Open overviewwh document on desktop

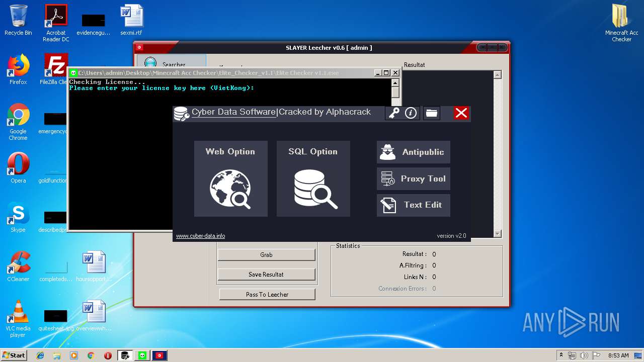[94, 316]
